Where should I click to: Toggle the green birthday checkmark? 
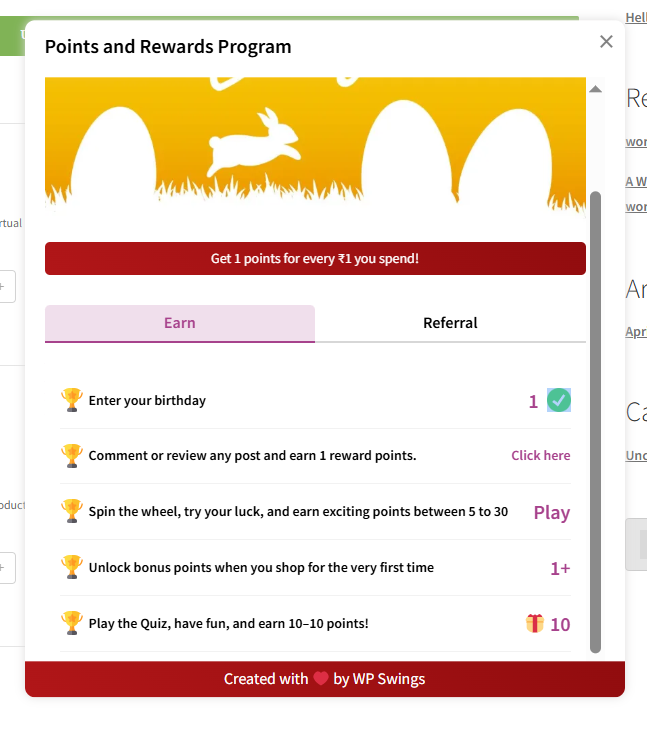559,401
